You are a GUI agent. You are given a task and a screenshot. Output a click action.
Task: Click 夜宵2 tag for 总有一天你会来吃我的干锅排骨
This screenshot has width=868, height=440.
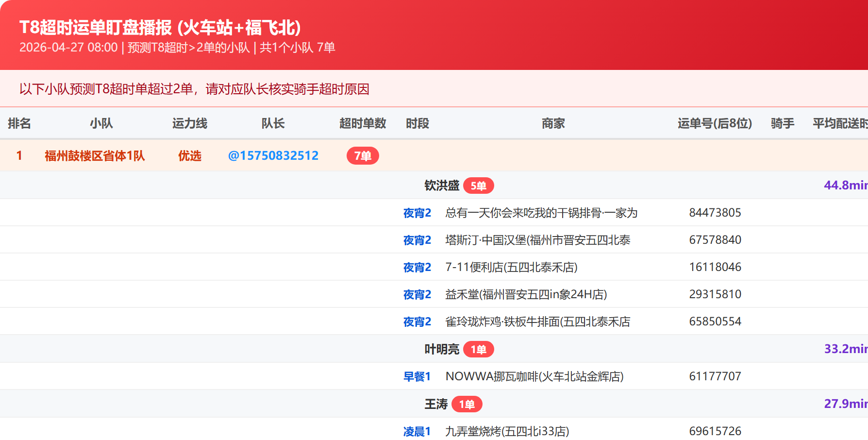click(417, 213)
